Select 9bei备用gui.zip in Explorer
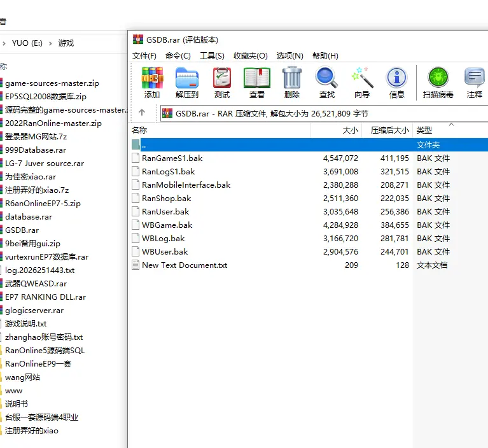Viewport: 488px width, 448px height. tap(32, 244)
